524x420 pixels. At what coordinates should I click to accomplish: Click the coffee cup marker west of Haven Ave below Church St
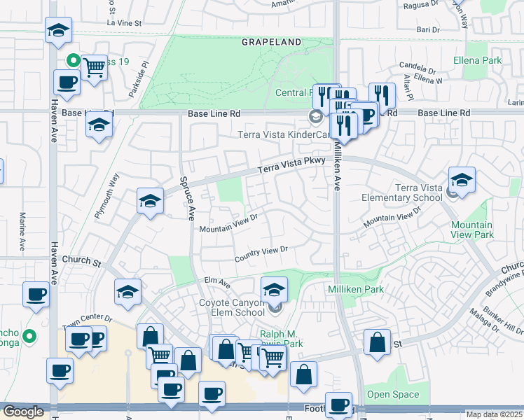[x=36, y=295]
